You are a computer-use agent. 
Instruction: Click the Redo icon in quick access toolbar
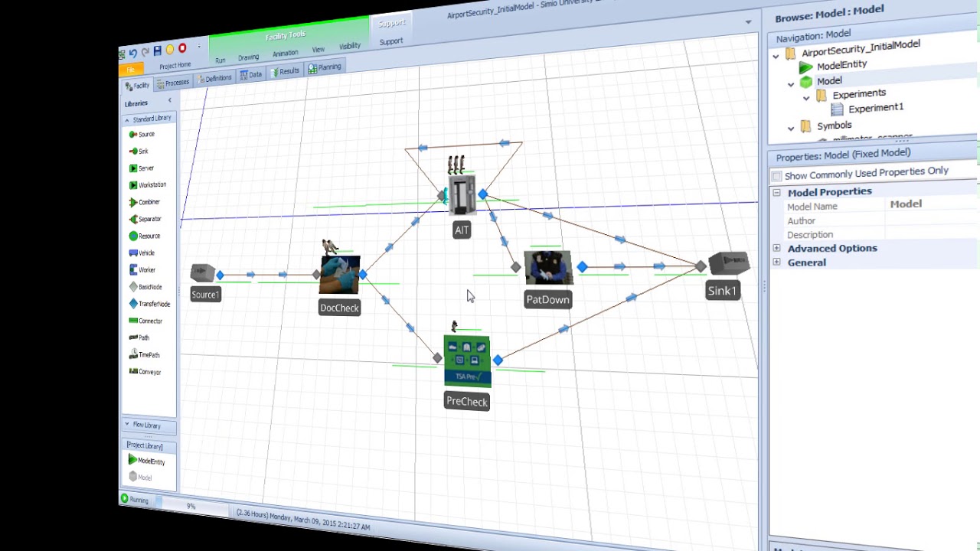pos(145,52)
